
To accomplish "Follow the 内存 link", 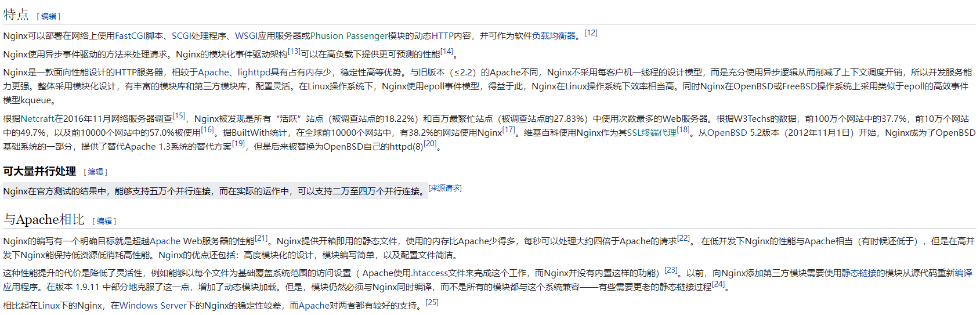I will coord(314,73).
